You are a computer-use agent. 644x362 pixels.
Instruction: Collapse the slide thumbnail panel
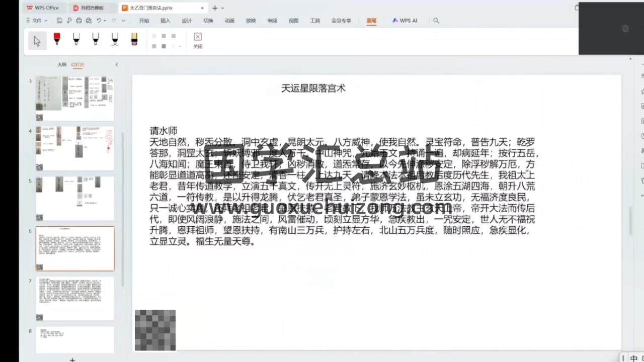click(x=117, y=64)
